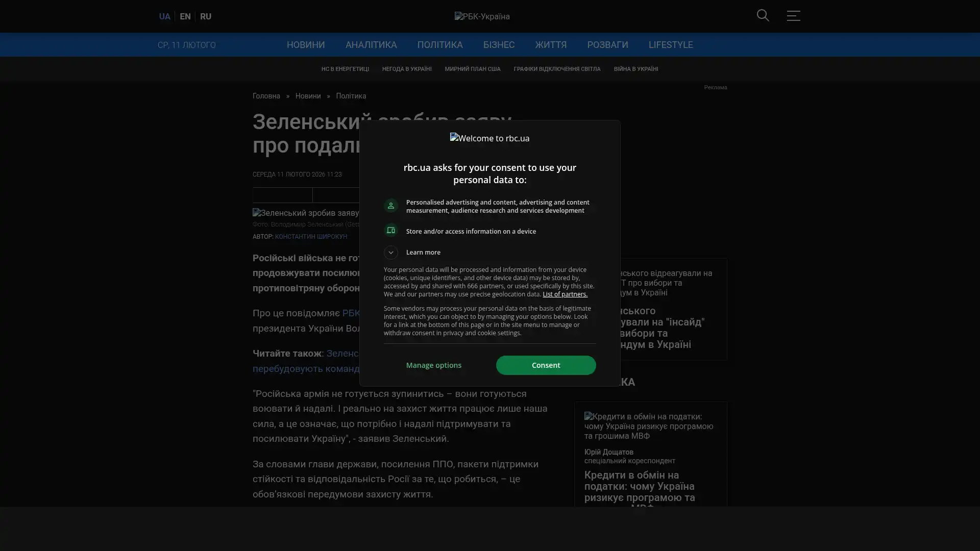This screenshot has width=980, height=551.
Task: Open the List of partners link
Action: coord(565,294)
